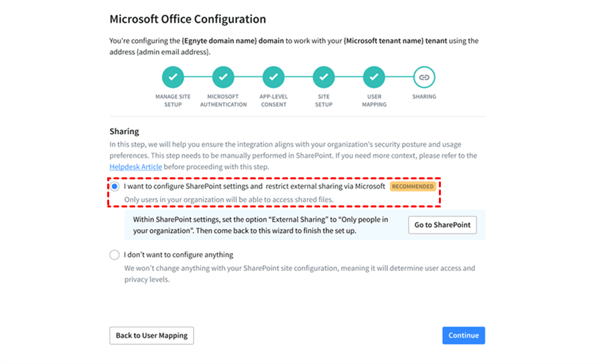
Task: Select the "I don't want to configure anything" radio button
Action: 115,255
